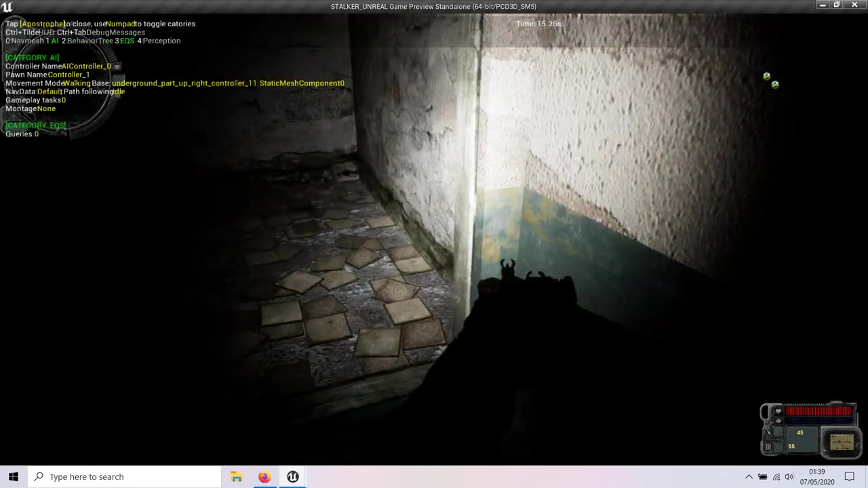This screenshot has width=868, height=488.
Task: Click the green marker dots in the upper right
Action: tap(771, 80)
